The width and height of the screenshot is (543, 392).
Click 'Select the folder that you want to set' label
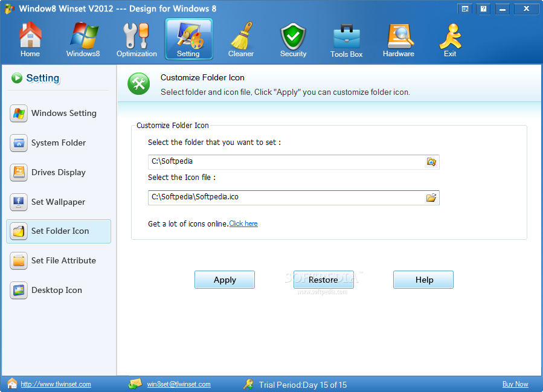coord(214,143)
